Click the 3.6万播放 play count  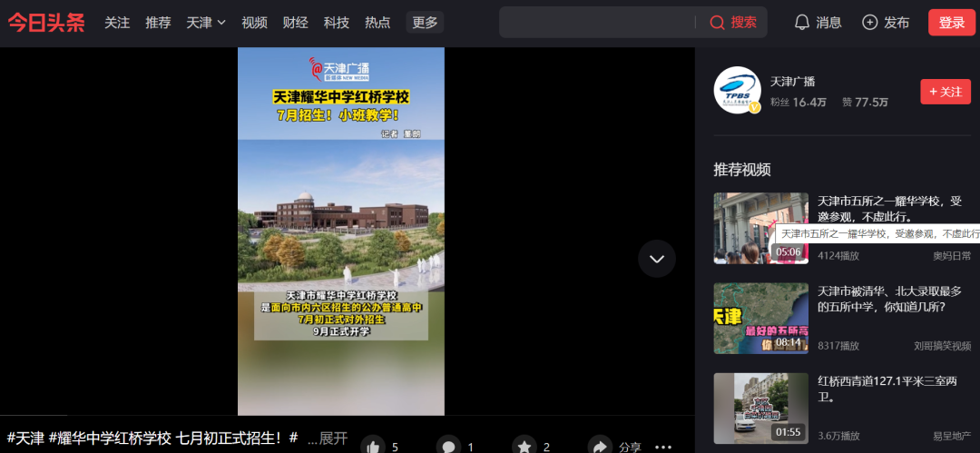click(x=838, y=436)
